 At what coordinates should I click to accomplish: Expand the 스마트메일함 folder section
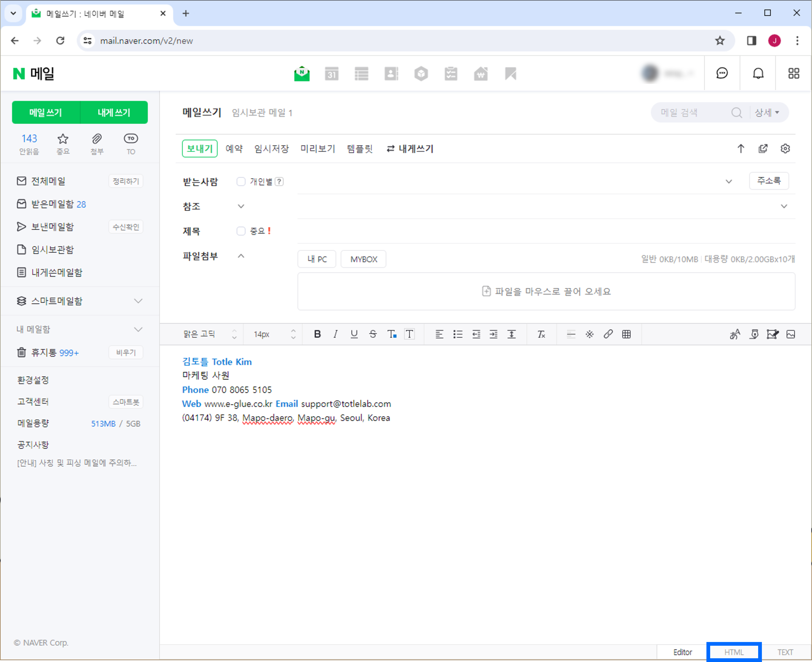point(138,301)
